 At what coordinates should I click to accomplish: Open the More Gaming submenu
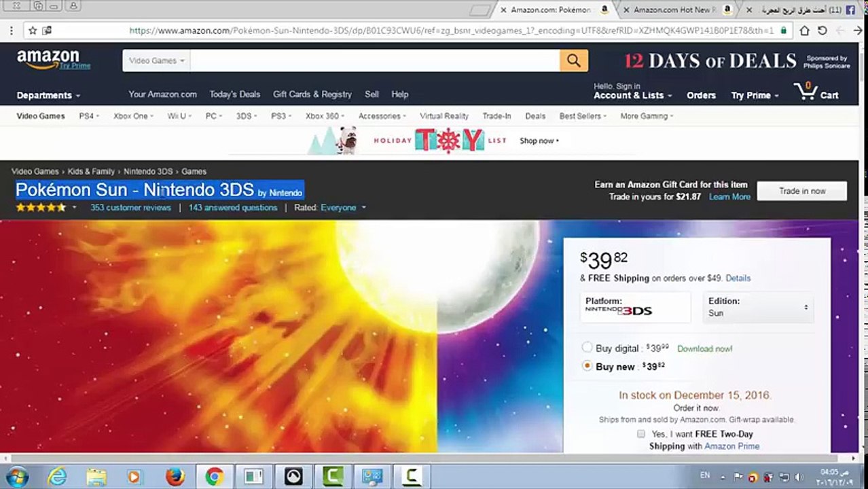click(x=647, y=116)
